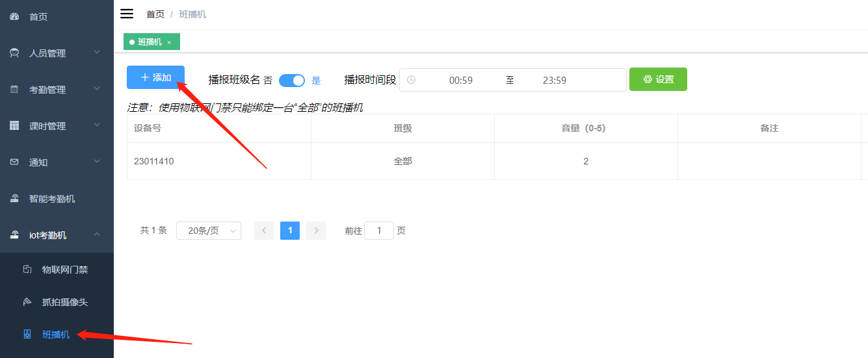Click the 全部 class cell
The width and height of the screenshot is (868, 358).
pyautogui.click(x=403, y=161)
